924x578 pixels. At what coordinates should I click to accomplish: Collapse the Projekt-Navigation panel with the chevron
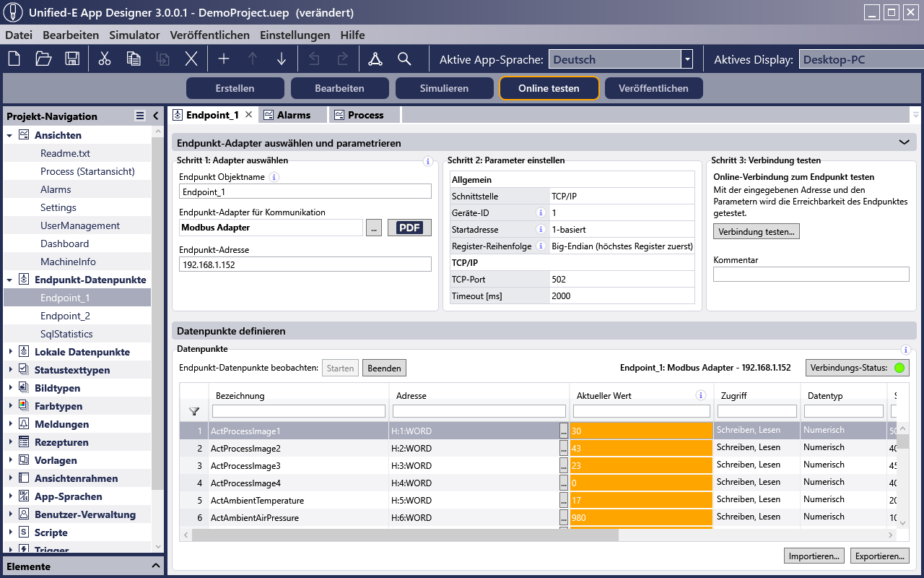click(x=156, y=116)
